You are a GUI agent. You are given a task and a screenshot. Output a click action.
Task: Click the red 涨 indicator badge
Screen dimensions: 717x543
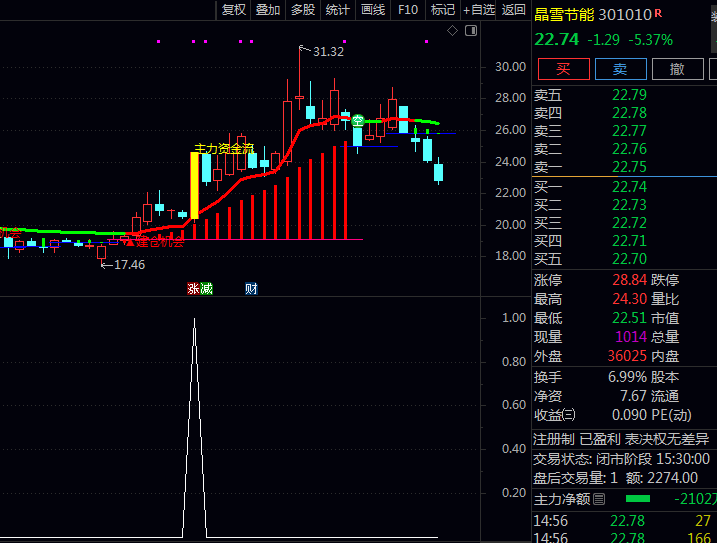pos(193,289)
